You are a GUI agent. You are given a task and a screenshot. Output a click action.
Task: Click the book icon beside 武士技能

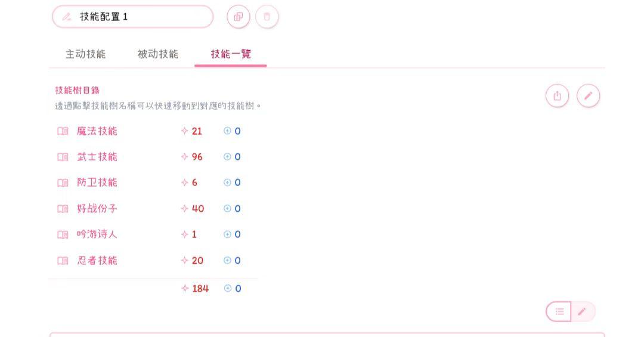point(63,157)
